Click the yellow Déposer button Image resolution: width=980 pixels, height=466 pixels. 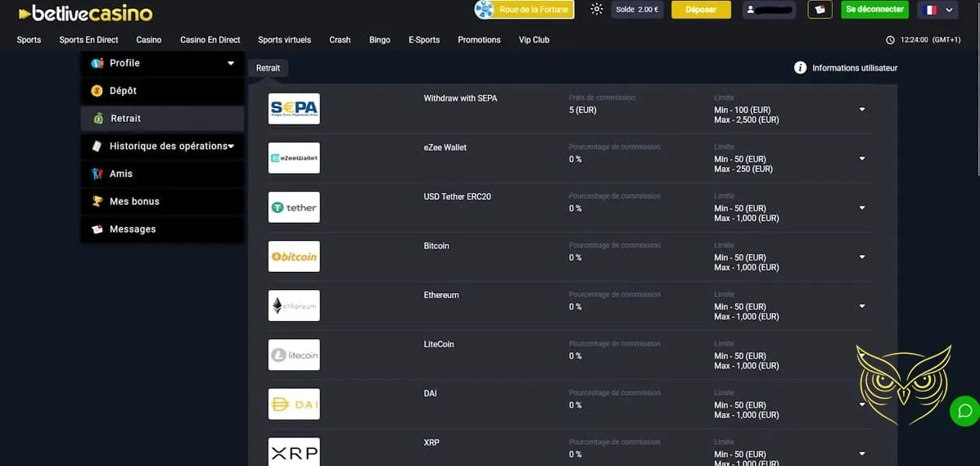(701, 10)
